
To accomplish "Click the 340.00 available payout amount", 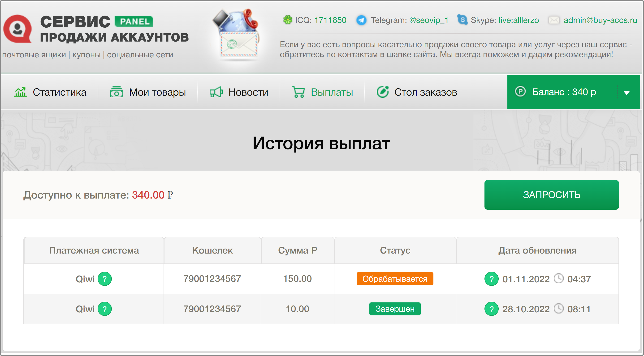I will [x=148, y=195].
